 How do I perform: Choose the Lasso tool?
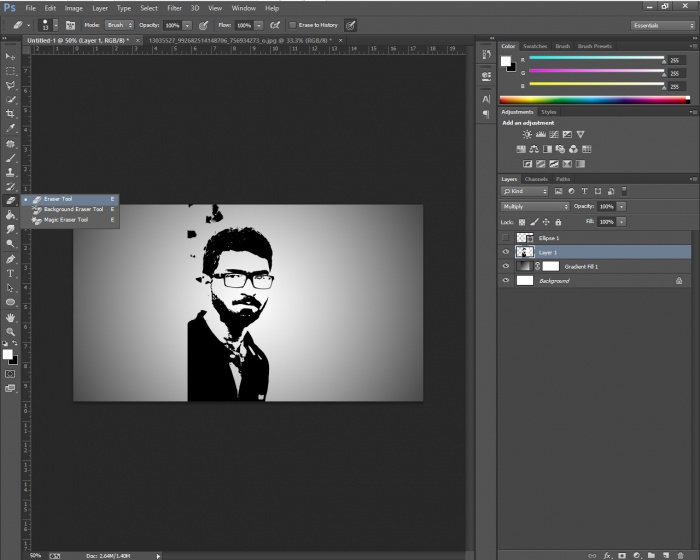(10, 85)
